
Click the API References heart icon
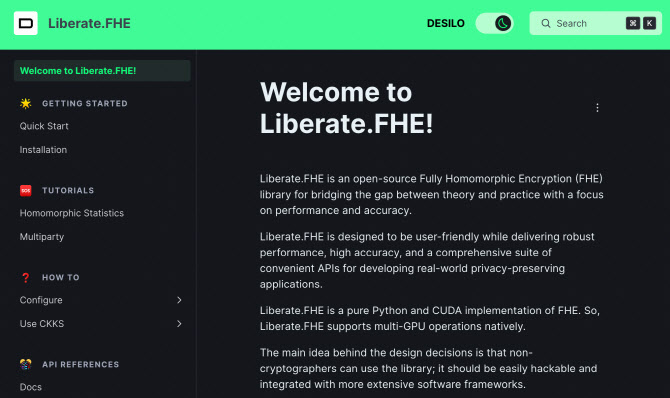click(26, 364)
